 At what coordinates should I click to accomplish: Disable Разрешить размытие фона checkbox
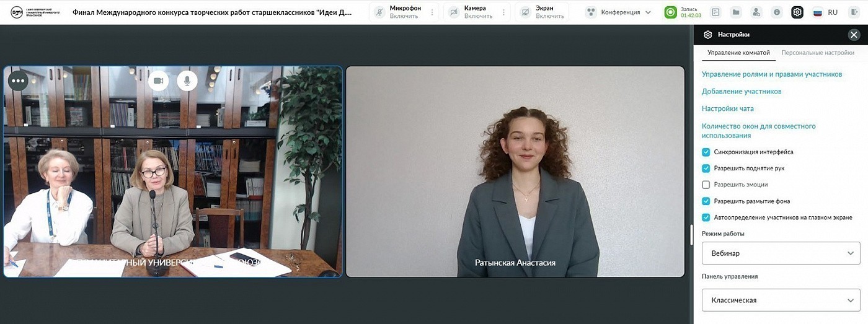[706, 201]
